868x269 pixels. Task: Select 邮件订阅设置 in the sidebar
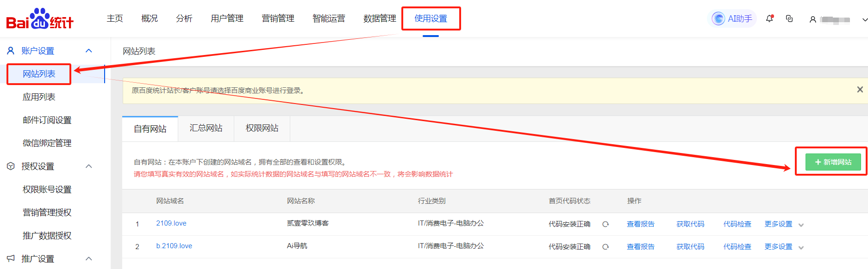point(47,120)
